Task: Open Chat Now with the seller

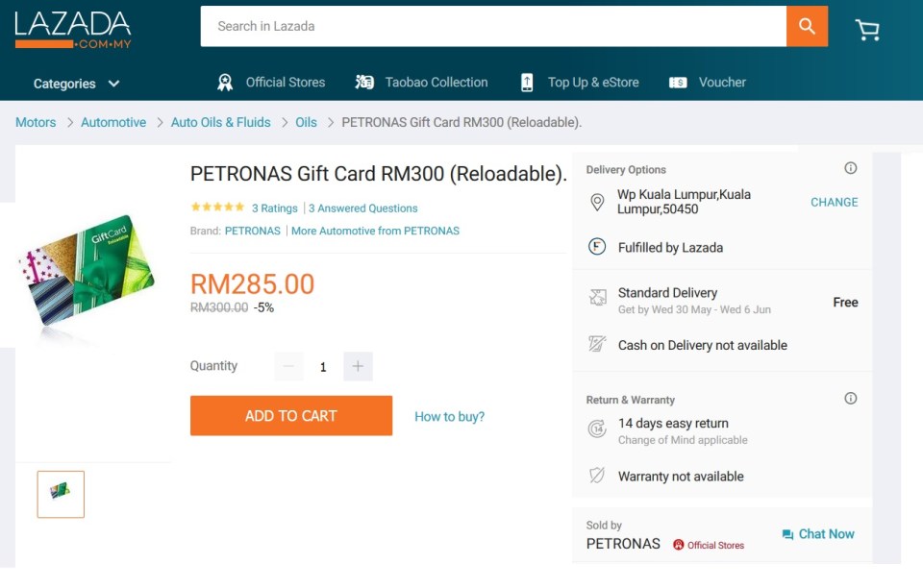Action: (817, 534)
